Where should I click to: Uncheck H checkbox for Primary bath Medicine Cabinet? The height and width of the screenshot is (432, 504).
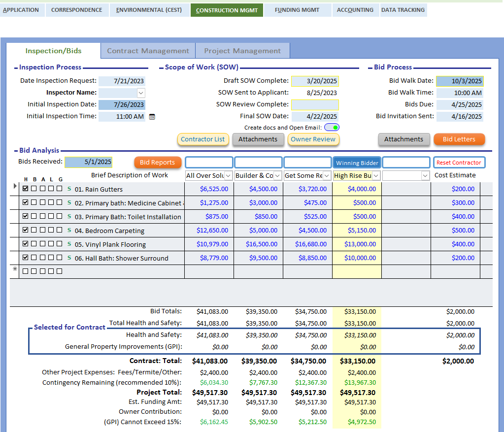pos(26,202)
